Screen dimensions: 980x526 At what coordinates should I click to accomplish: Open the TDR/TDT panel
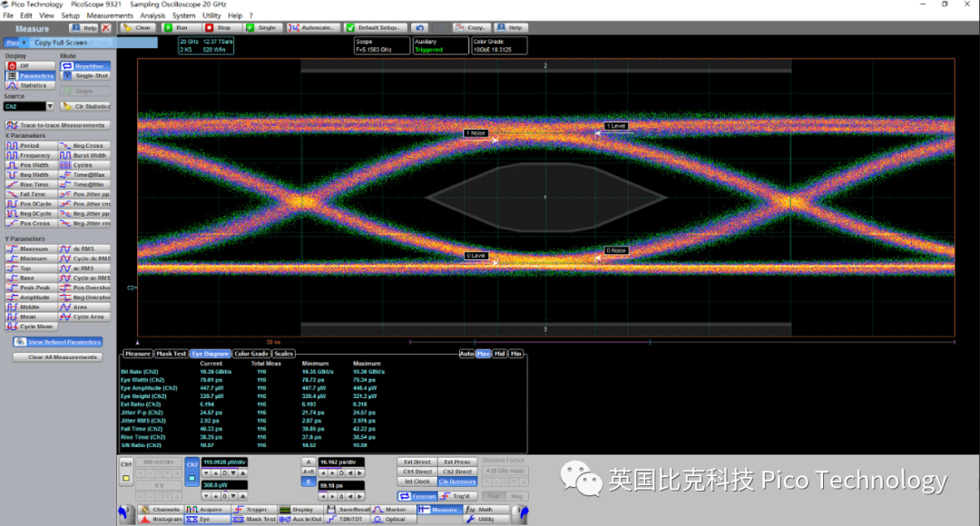pyautogui.click(x=348, y=520)
